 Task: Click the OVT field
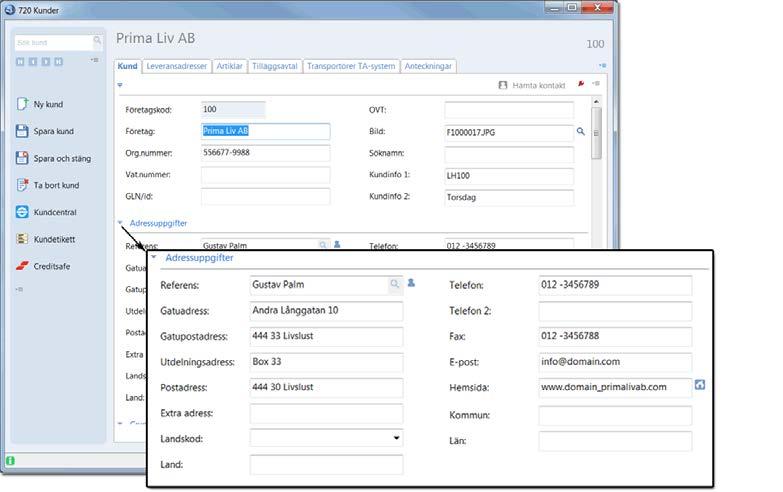coord(509,110)
